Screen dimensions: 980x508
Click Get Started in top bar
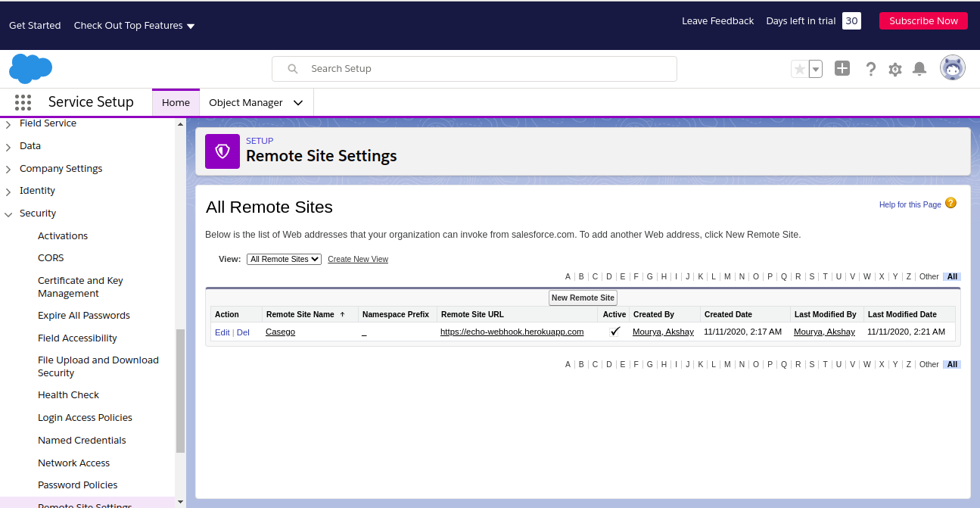click(x=35, y=26)
